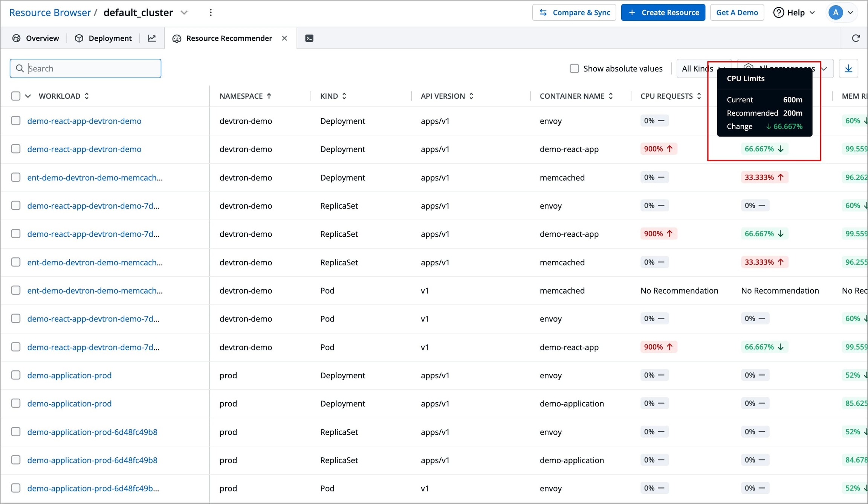Click the download export icon

(x=848, y=69)
